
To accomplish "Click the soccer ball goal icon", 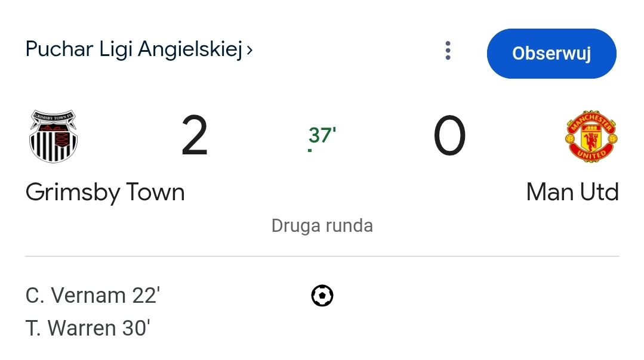I will (322, 296).
